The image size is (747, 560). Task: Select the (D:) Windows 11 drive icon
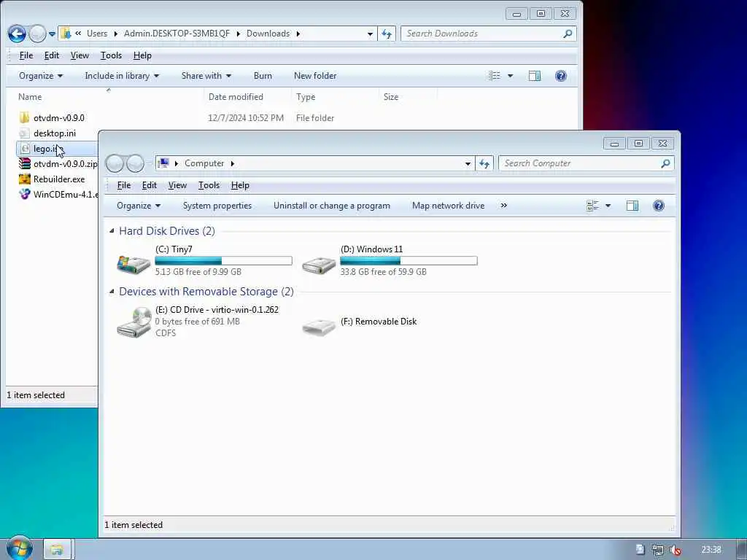coord(319,264)
